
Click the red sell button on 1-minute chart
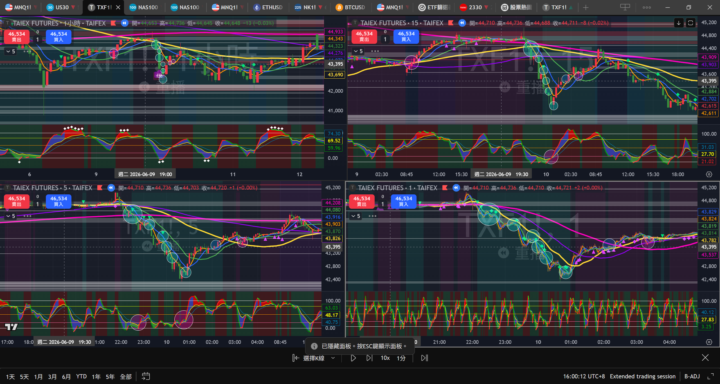362,202
